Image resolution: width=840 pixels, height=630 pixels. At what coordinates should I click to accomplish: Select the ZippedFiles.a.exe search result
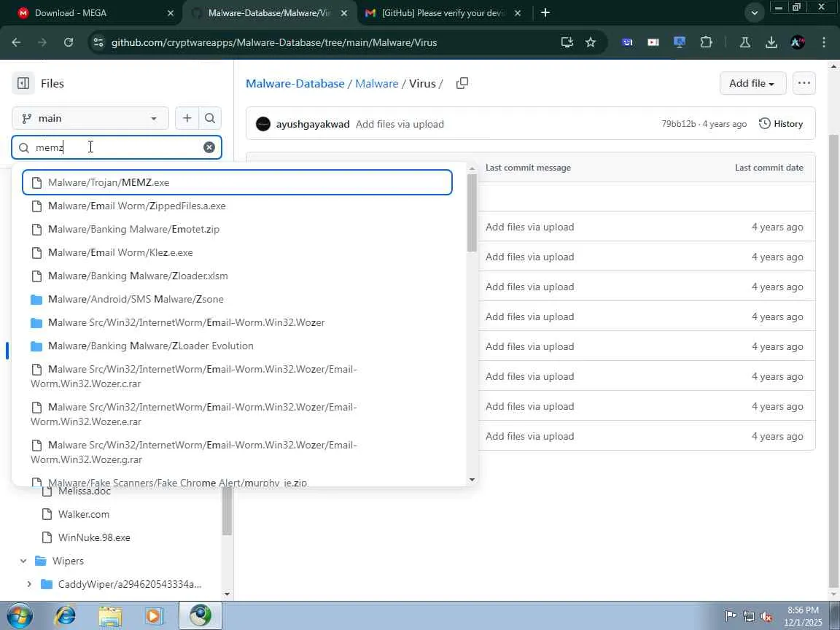(x=237, y=206)
